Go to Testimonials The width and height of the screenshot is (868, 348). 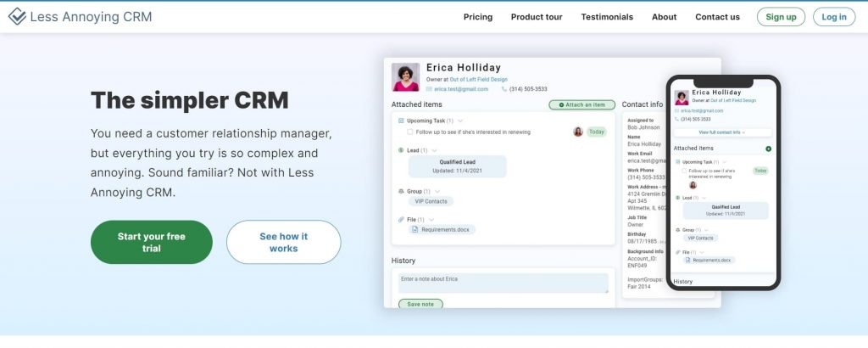point(607,17)
